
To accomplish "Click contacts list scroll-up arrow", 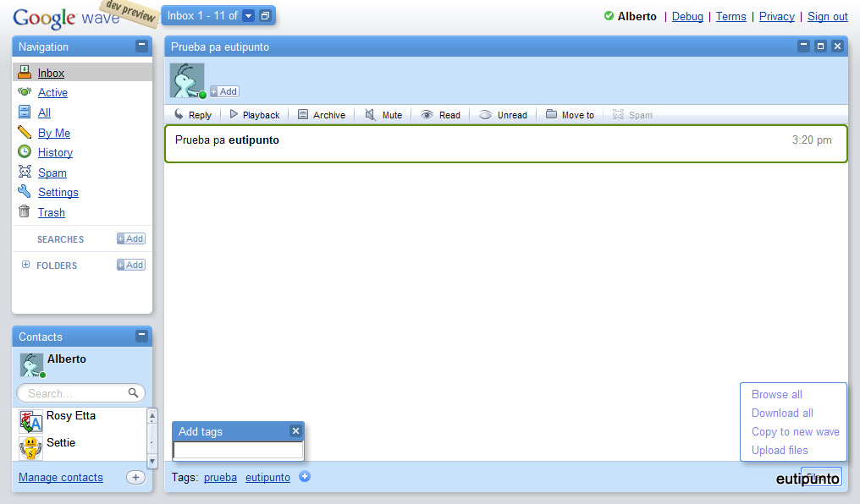I will point(152,416).
